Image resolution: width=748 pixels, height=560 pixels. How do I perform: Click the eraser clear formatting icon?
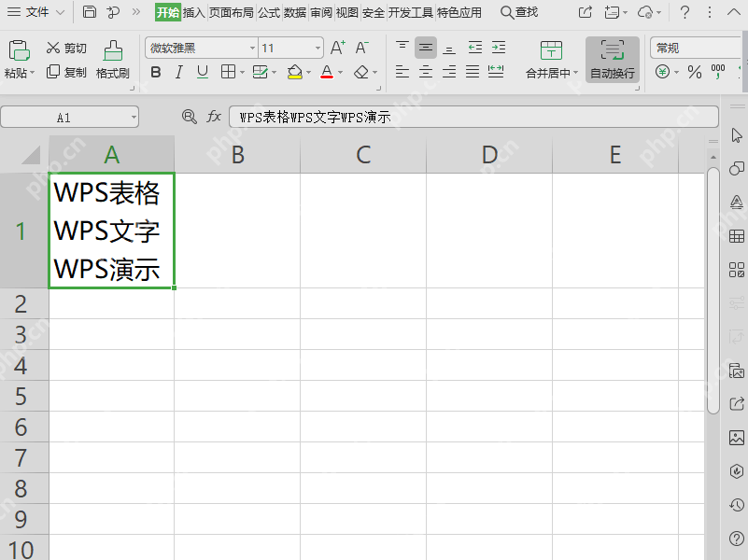tap(361, 73)
